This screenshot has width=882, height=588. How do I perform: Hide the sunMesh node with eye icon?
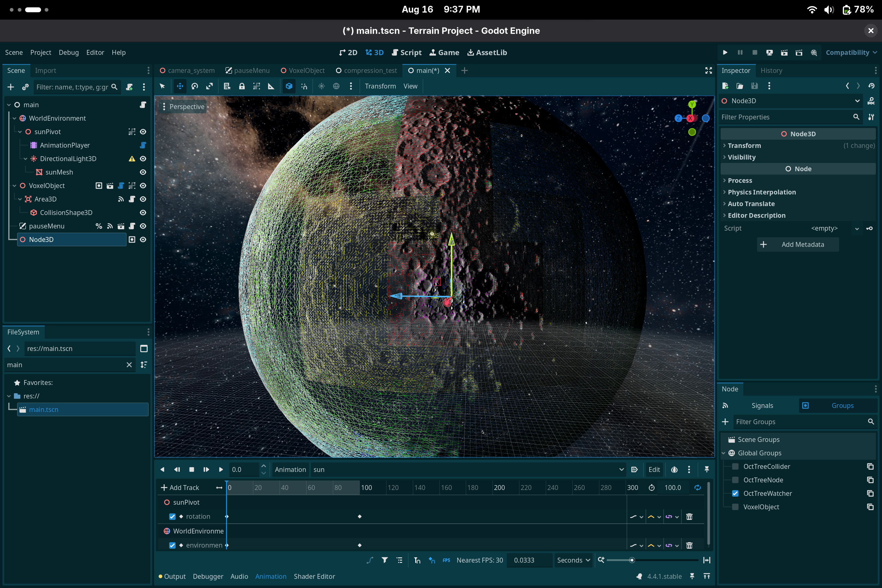(143, 172)
